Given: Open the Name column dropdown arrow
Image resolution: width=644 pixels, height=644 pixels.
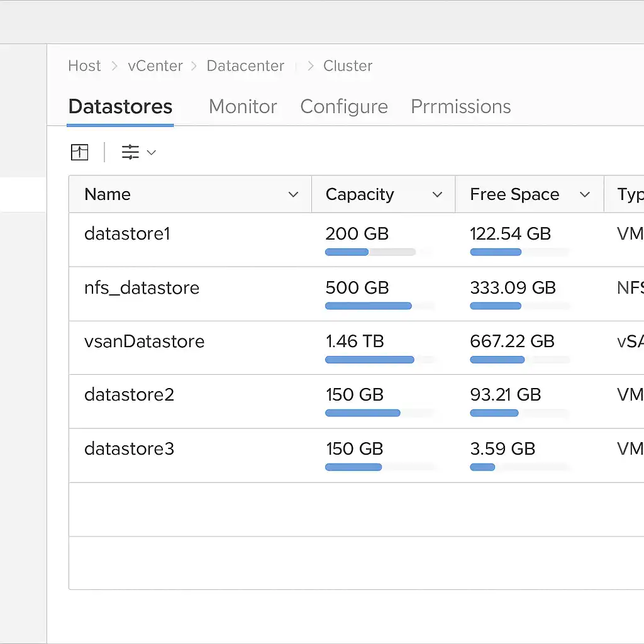Looking at the screenshot, I should click(293, 194).
